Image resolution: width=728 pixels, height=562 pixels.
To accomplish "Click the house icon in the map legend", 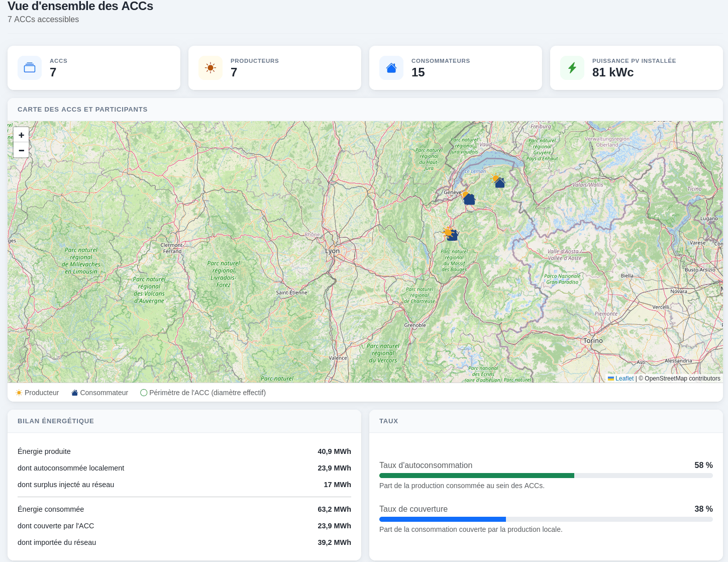I will click(x=75, y=393).
